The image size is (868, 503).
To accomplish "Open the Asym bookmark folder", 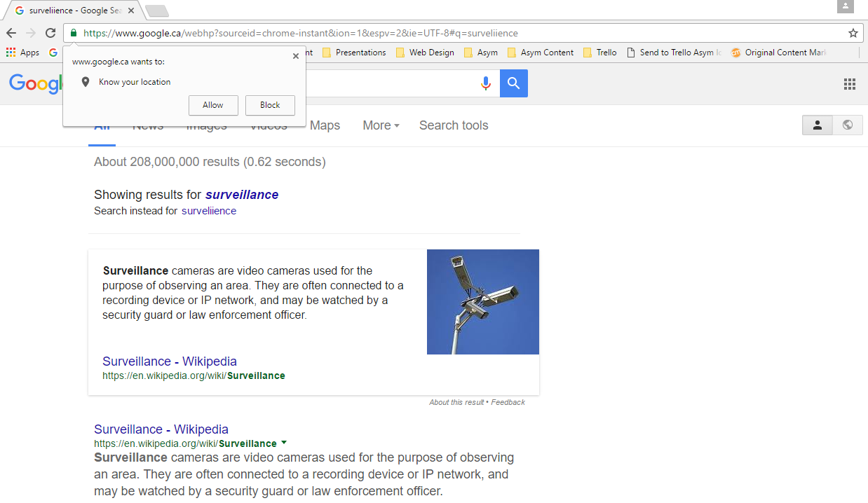I will click(x=481, y=53).
